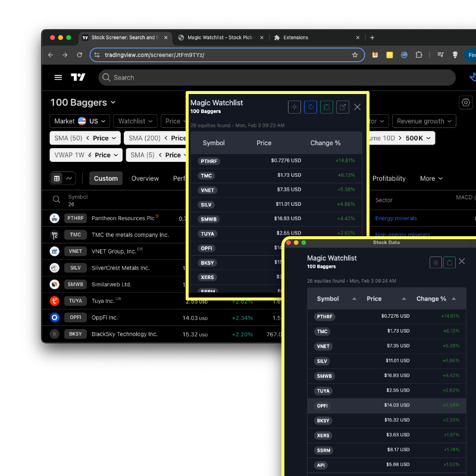This screenshot has width=476, height=476.
Task: Open Magic Watchlist in external window
Action: (x=342, y=107)
